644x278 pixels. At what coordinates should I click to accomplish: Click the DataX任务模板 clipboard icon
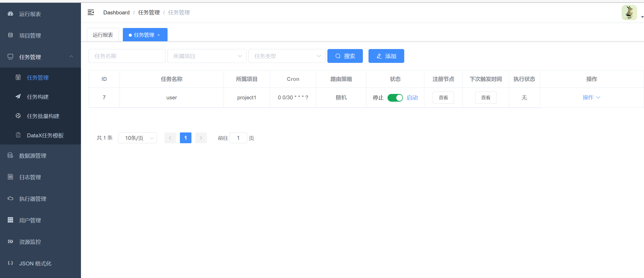pos(18,135)
